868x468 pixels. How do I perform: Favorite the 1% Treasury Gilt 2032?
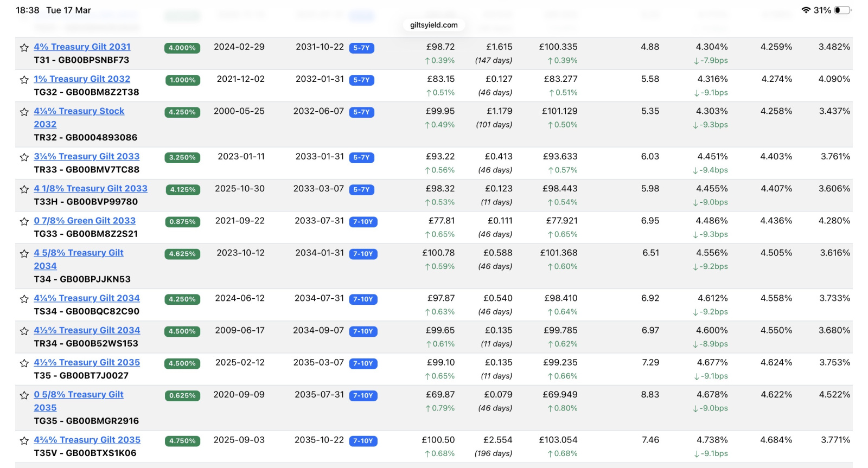pos(24,80)
